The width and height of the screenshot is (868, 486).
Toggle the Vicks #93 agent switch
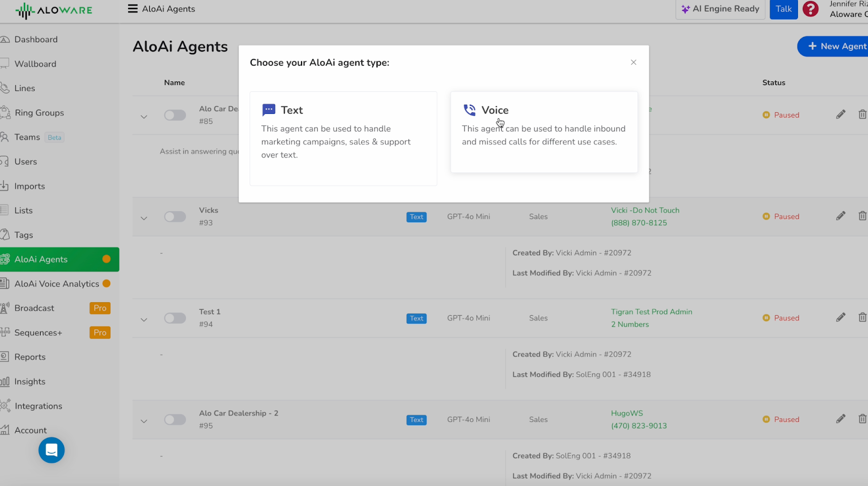tap(175, 216)
